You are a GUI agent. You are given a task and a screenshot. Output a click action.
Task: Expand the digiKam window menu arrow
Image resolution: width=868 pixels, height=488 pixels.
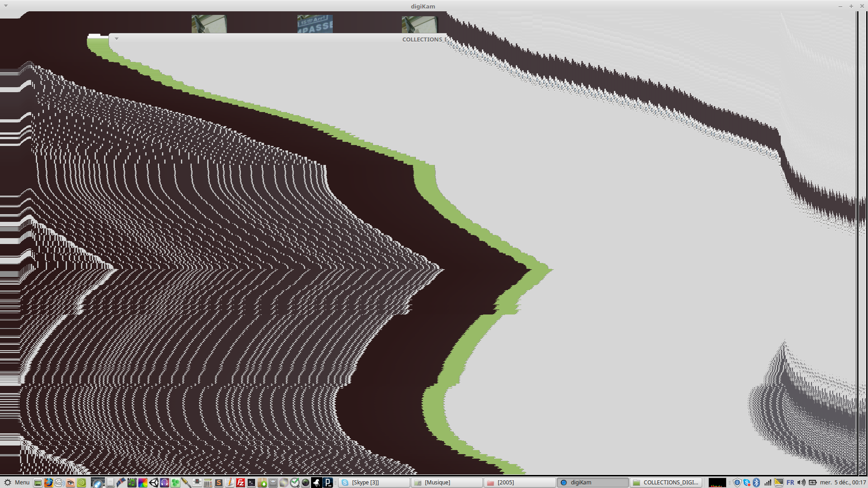pos(6,6)
